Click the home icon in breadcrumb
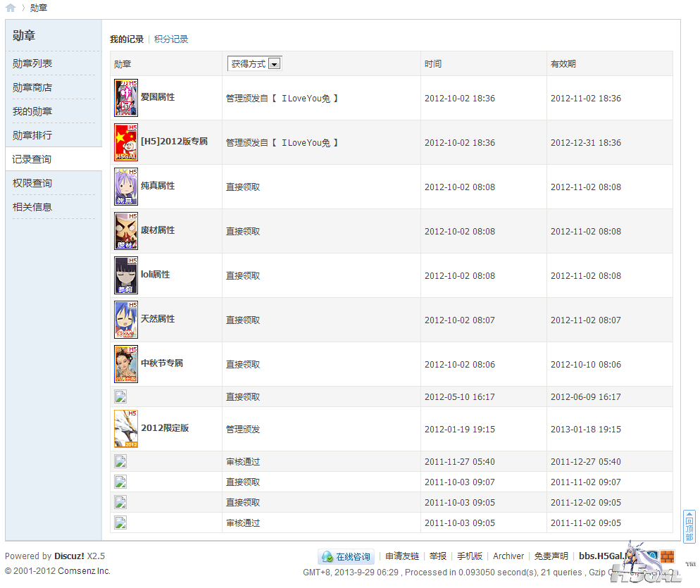This screenshot has height=588, width=700. click(x=11, y=8)
